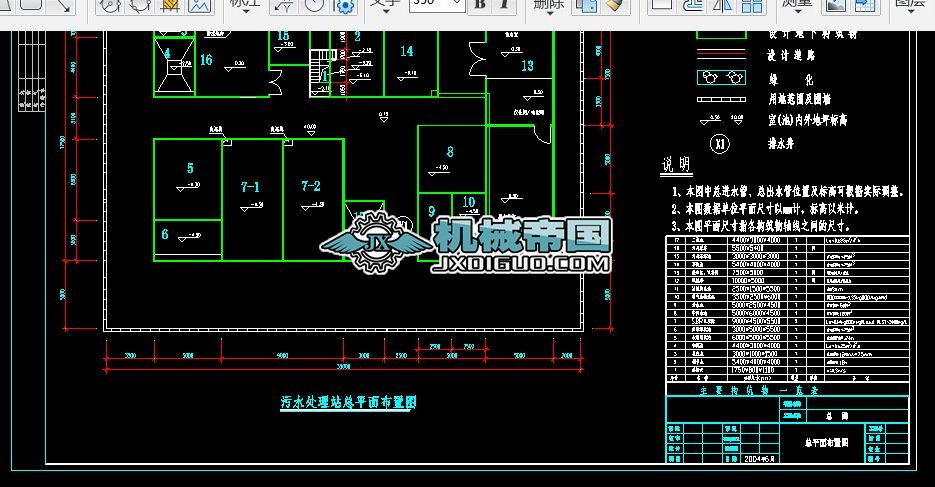The height and width of the screenshot is (487, 935).
Task: Click the coordinate annotation icon
Action: click(283, 5)
